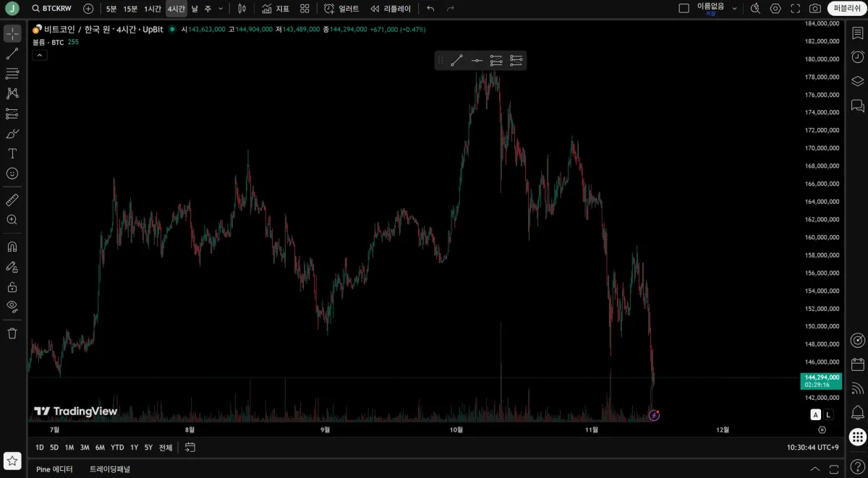Open the emoji icons tool
The image size is (868, 478).
[x=12, y=174]
